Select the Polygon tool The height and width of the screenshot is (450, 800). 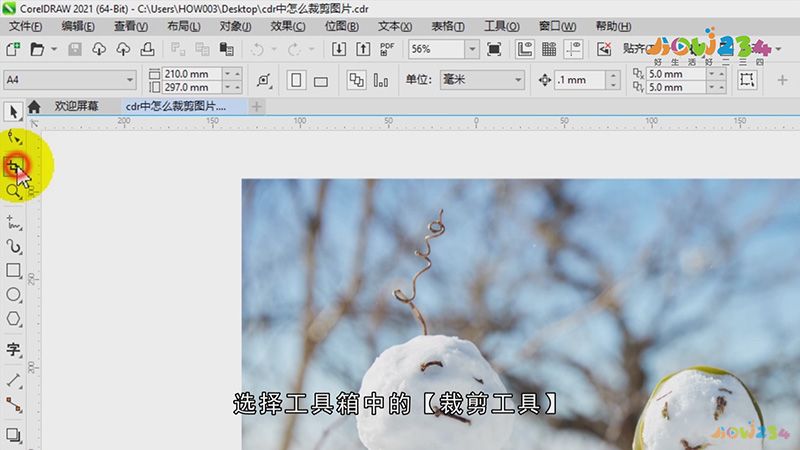tap(13, 319)
